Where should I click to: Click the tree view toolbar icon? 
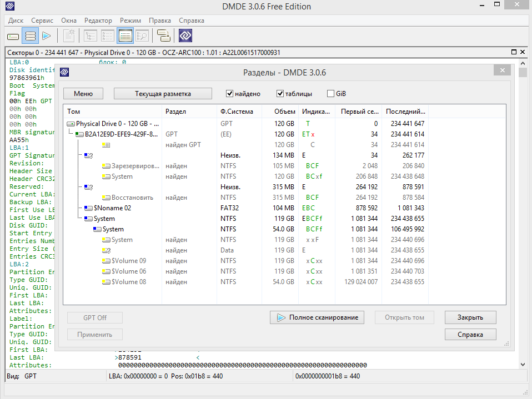point(90,36)
